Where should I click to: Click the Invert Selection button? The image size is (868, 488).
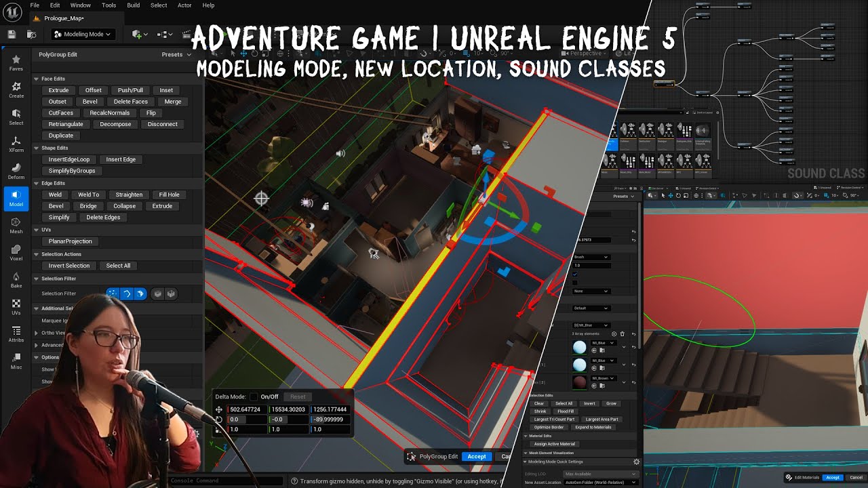tap(69, 266)
